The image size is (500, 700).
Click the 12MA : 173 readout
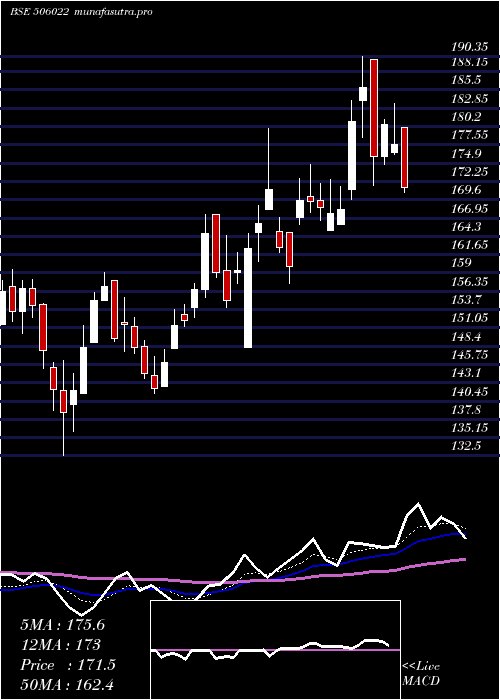click(x=60, y=645)
